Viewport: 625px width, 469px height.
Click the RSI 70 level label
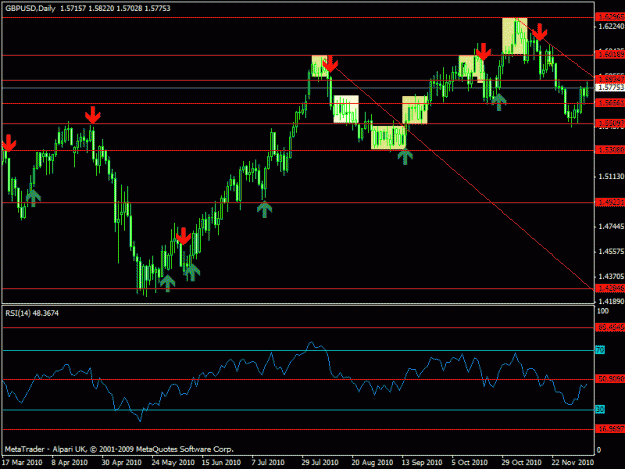click(x=600, y=350)
